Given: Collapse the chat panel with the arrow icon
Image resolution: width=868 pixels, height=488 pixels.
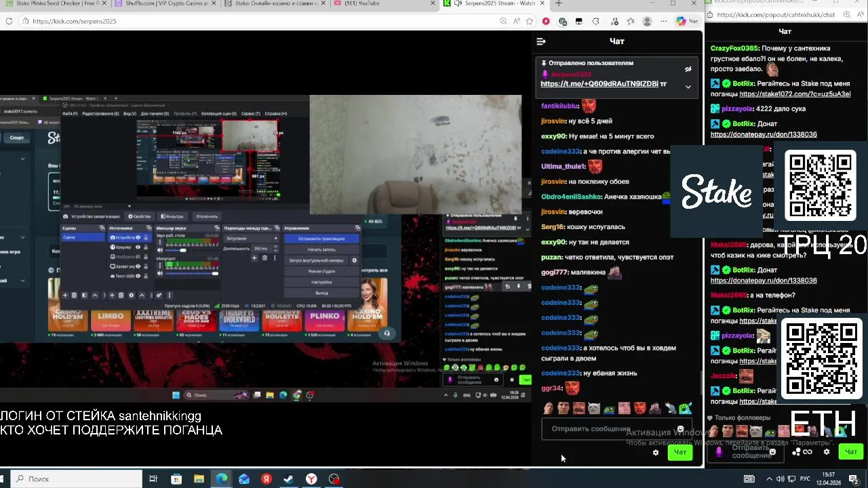Looking at the screenshot, I should [541, 41].
